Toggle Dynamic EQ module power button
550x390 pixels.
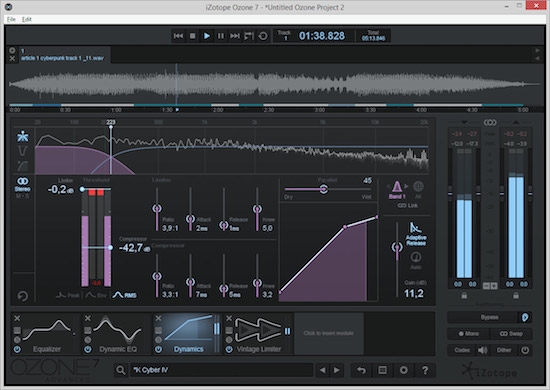pyautogui.click(x=88, y=349)
